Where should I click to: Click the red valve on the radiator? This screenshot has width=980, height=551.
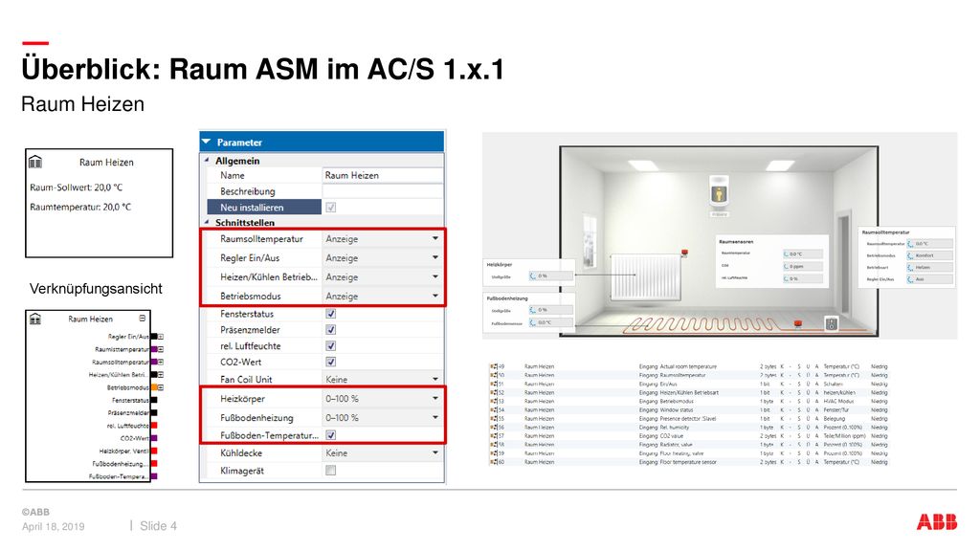pos(684,253)
